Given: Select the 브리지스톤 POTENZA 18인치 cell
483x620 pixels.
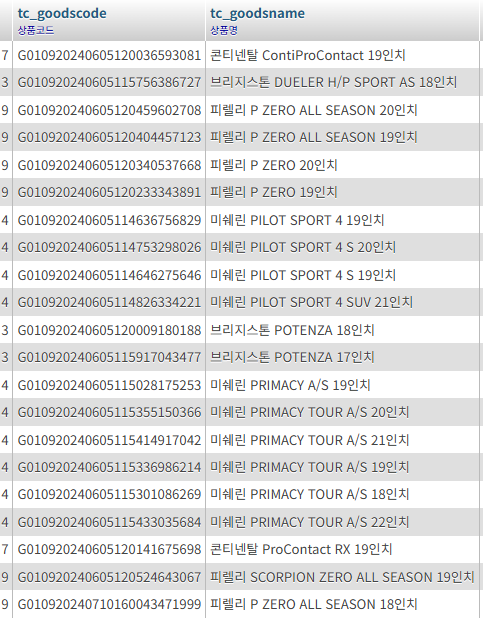Looking at the screenshot, I should pyautogui.click(x=342, y=330).
